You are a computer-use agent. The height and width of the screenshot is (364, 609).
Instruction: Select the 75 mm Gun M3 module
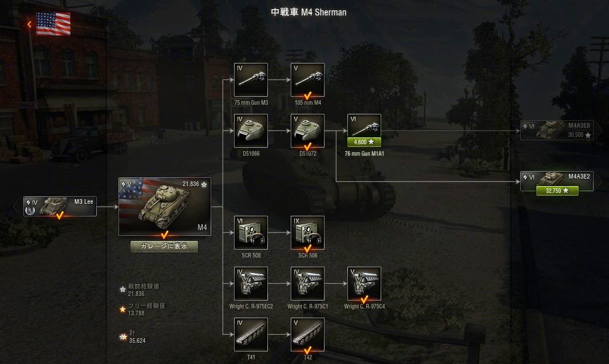click(x=251, y=80)
